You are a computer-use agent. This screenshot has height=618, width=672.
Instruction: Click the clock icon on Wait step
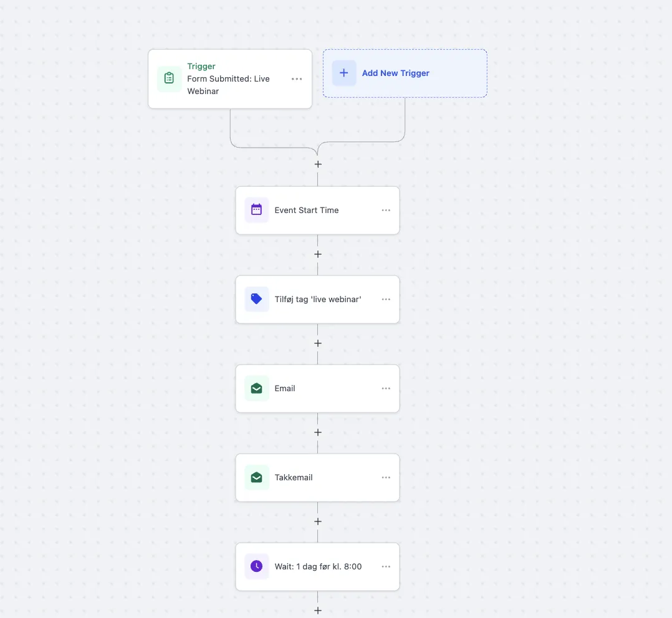point(256,566)
